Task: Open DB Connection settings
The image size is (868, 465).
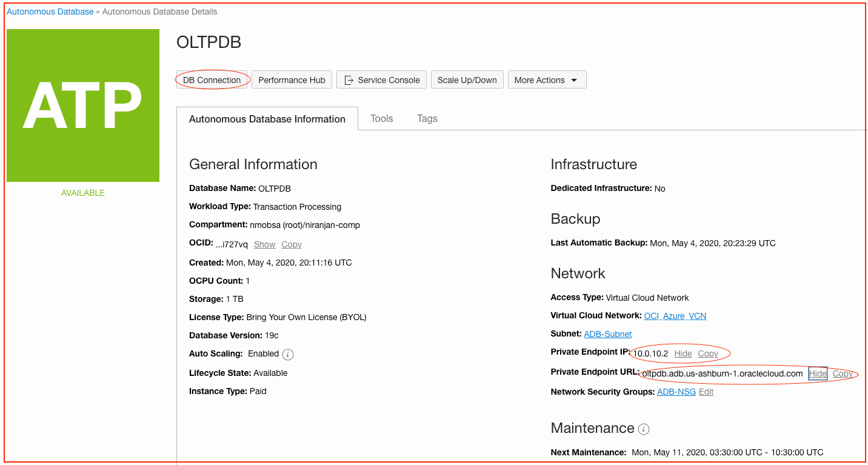Action: click(212, 79)
